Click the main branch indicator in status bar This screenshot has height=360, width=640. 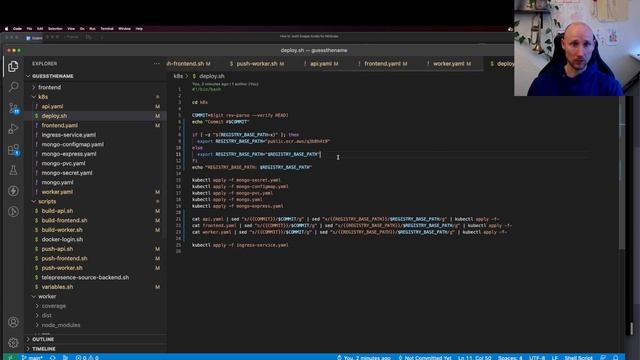pyautogui.click(x=32, y=357)
